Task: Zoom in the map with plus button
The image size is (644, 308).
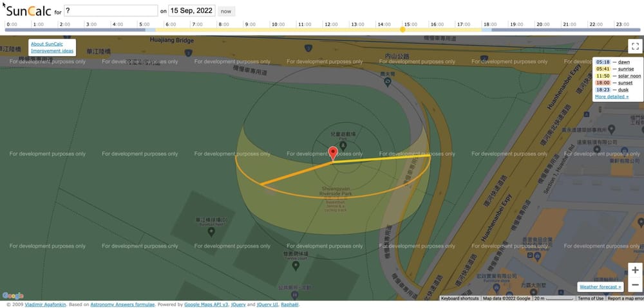Action: [x=635, y=270]
